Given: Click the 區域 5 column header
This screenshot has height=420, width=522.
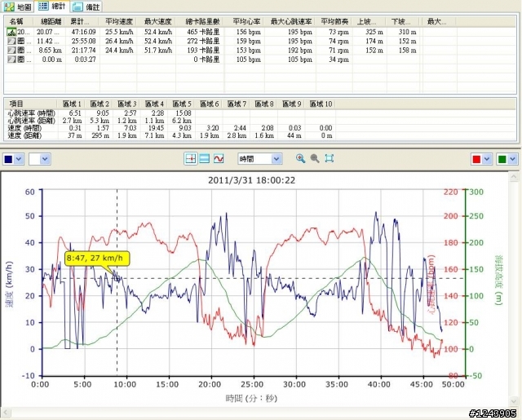Looking at the screenshot, I should tap(182, 104).
